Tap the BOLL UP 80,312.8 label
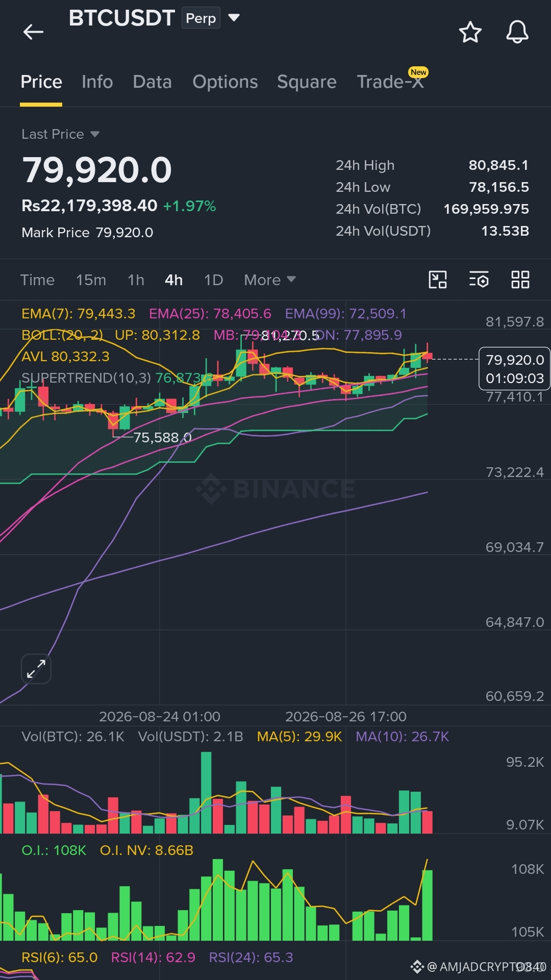551x980 pixels. [157, 335]
